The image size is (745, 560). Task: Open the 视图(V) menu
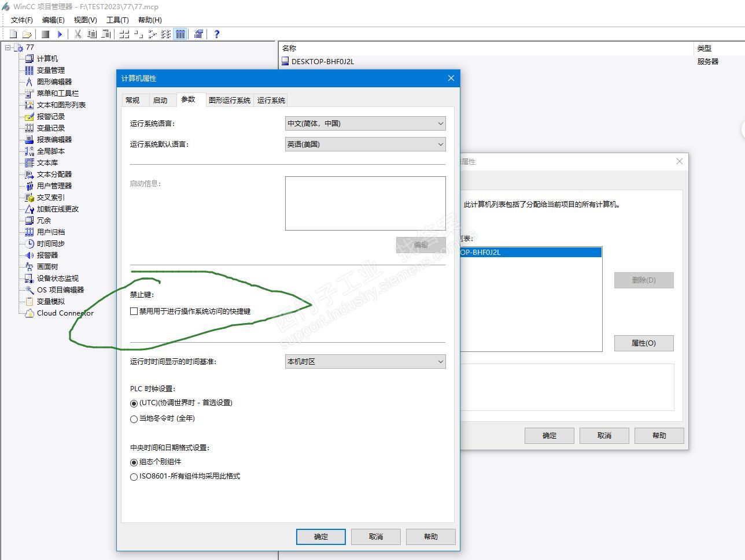[86, 20]
